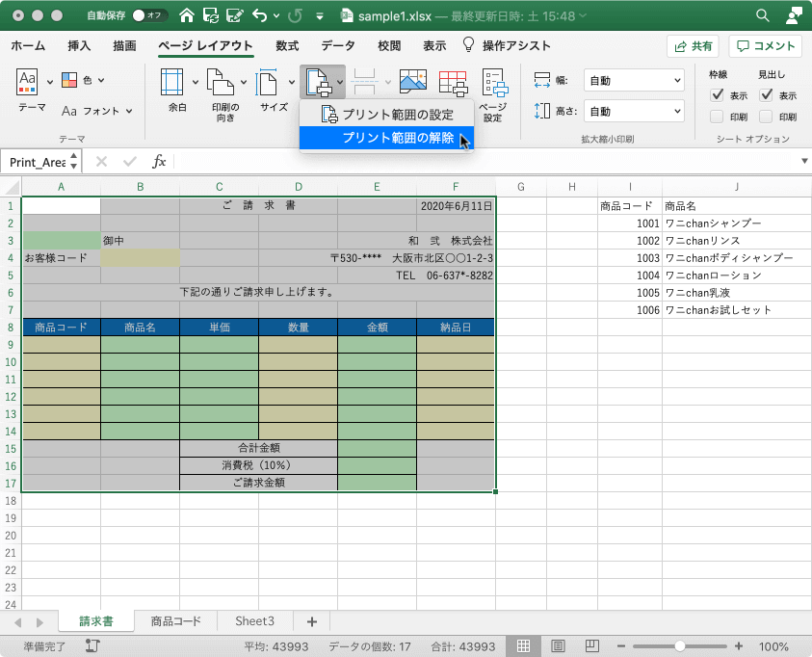Viewport: 812px width, 657px height.
Task: Click the Select All corner triangle
Action: pyautogui.click(x=12, y=187)
